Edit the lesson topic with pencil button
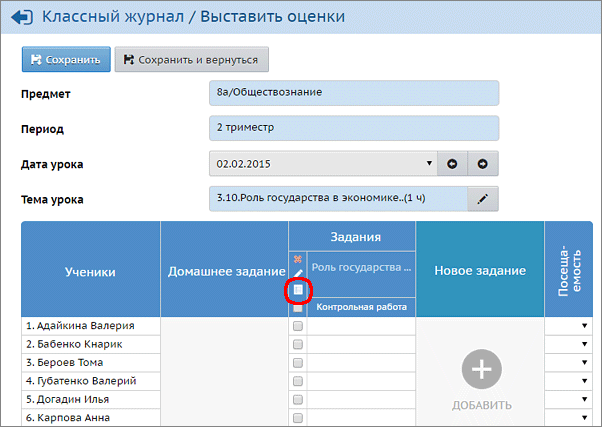Image resolution: width=602 pixels, height=427 pixels. (482, 198)
